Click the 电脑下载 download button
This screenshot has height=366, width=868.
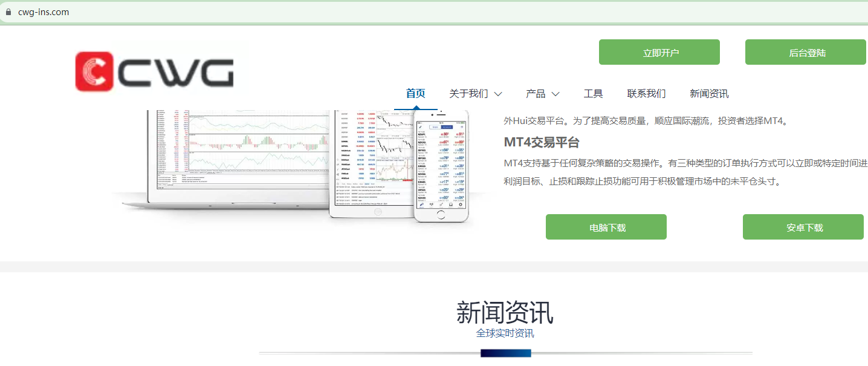[606, 227]
